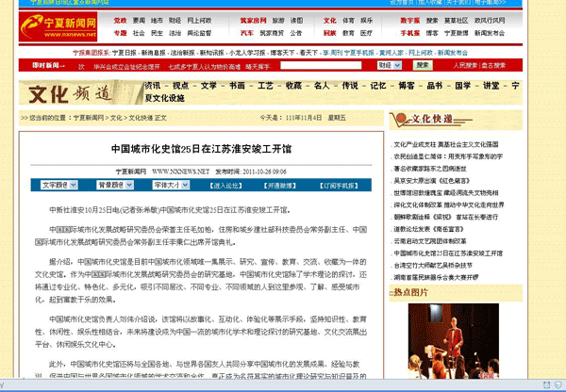Viewport: 566px width, 392px height.
Task: Open the sidebar story 台湾空竹大师献艺吴桥杂技节
Action: [433, 266]
